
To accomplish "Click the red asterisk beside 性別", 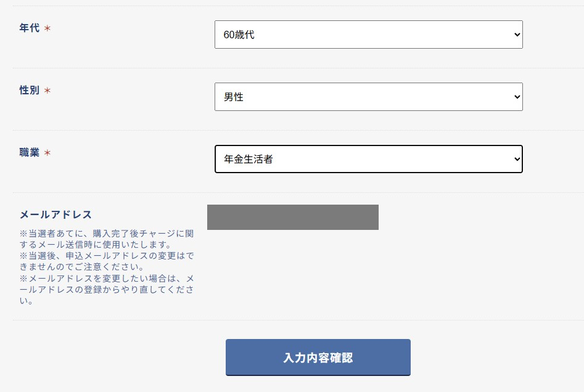I will point(47,91).
